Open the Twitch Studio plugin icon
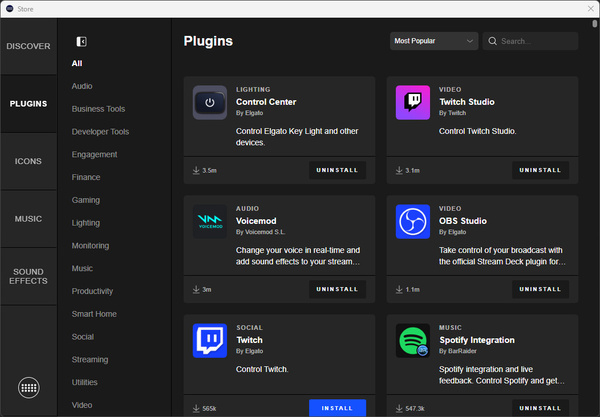The height and width of the screenshot is (417, 600). [x=412, y=103]
